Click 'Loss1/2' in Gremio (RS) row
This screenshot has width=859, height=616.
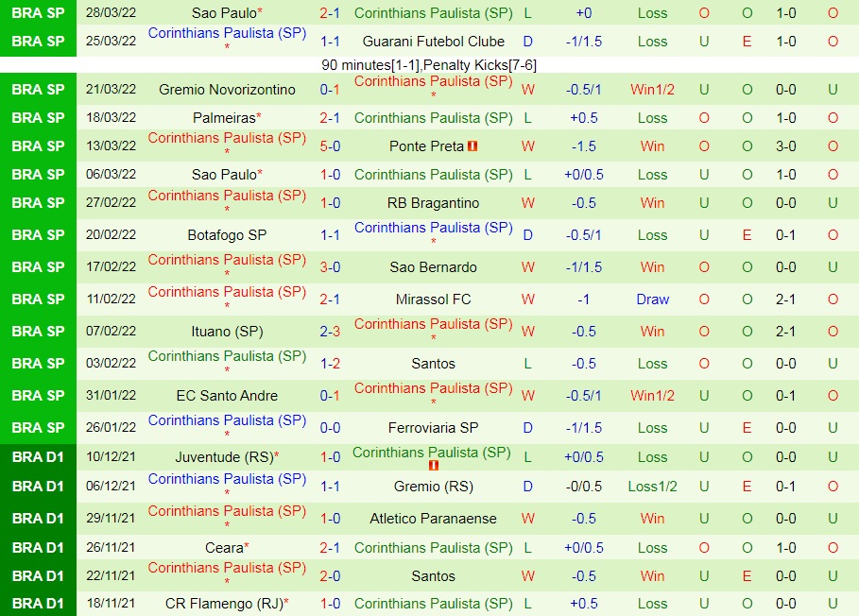[x=652, y=487]
